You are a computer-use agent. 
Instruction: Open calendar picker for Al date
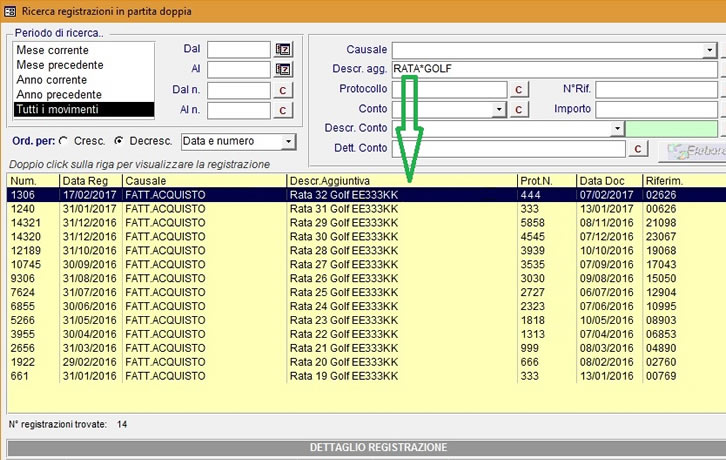pyautogui.click(x=283, y=69)
